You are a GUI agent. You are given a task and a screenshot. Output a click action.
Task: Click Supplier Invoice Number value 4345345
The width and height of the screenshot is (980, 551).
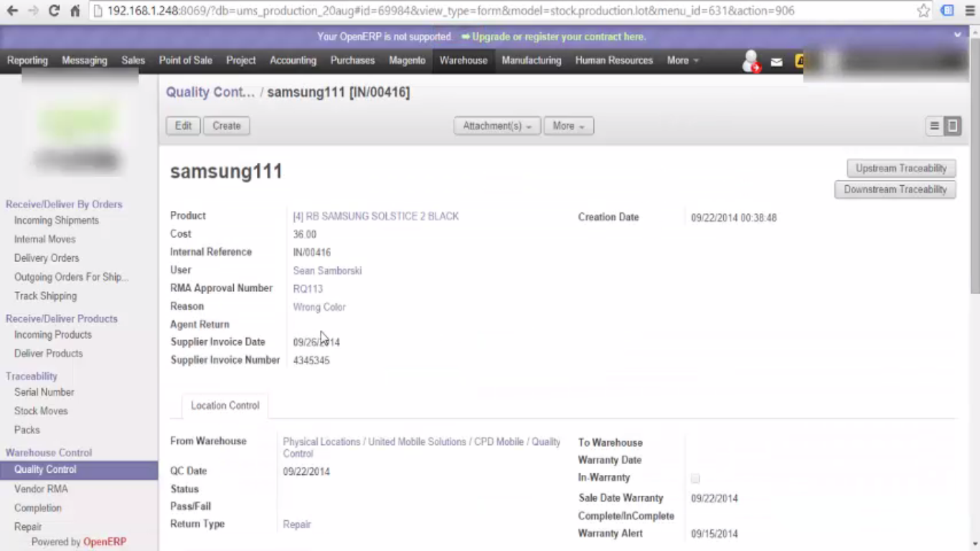pos(311,360)
